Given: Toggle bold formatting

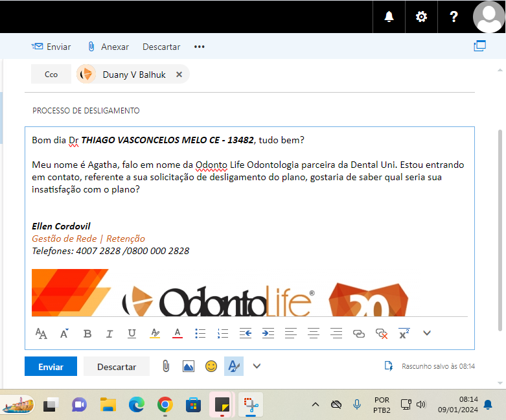Looking at the screenshot, I should coord(87,334).
